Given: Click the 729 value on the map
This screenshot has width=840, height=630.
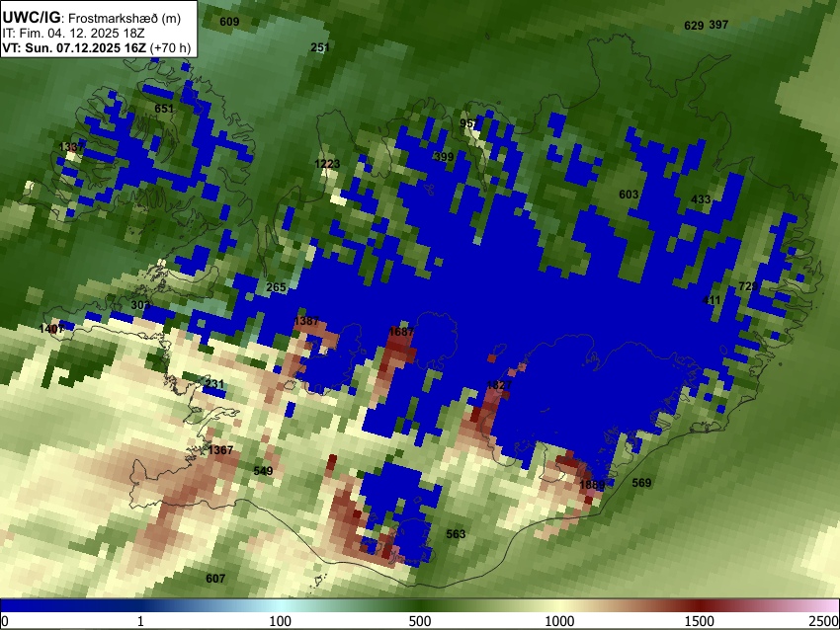Looking at the screenshot, I should pyautogui.click(x=748, y=286).
